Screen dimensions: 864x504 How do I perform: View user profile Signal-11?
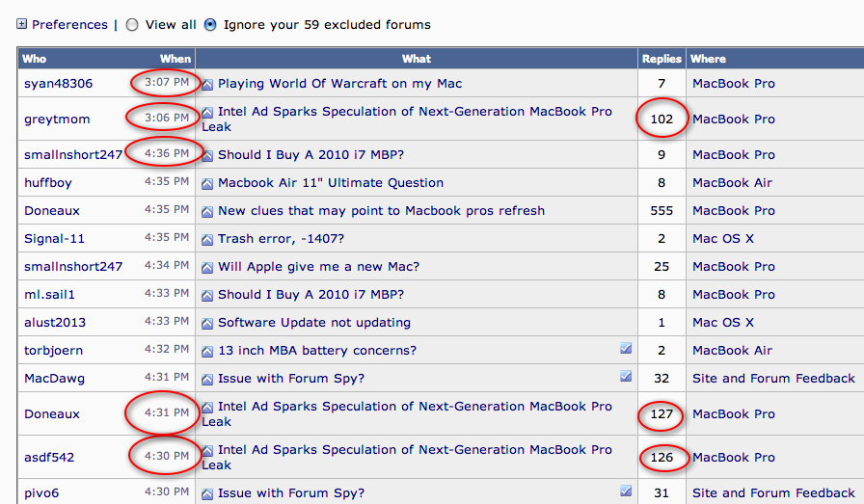[x=55, y=239]
